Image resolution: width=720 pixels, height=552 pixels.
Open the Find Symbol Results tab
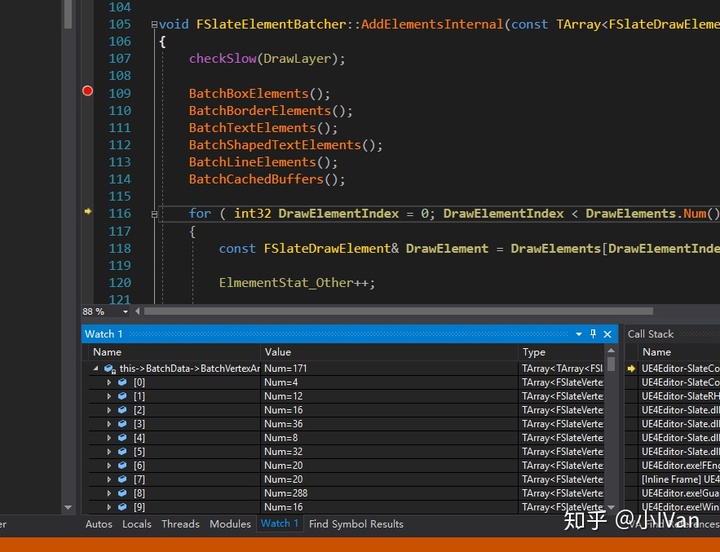[356, 524]
